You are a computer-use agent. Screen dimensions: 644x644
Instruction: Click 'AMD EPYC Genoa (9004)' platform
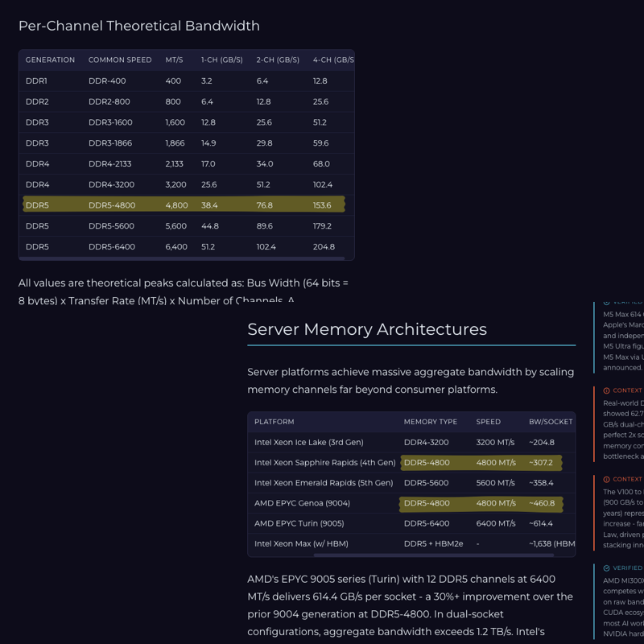point(302,503)
